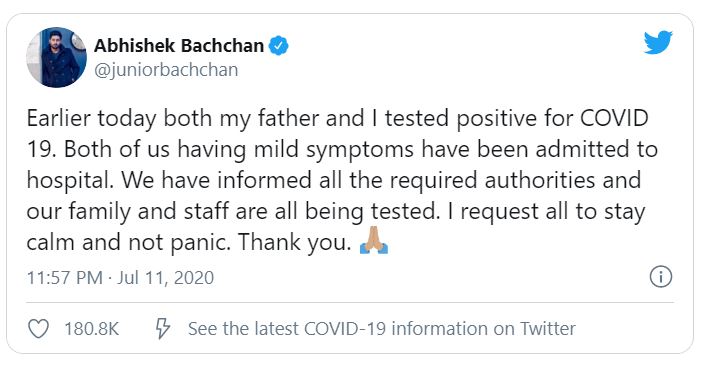The image size is (704, 368).
Task: Click the words 'Thank you.' in tweet
Action: pyautogui.click(x=295, y=243)
